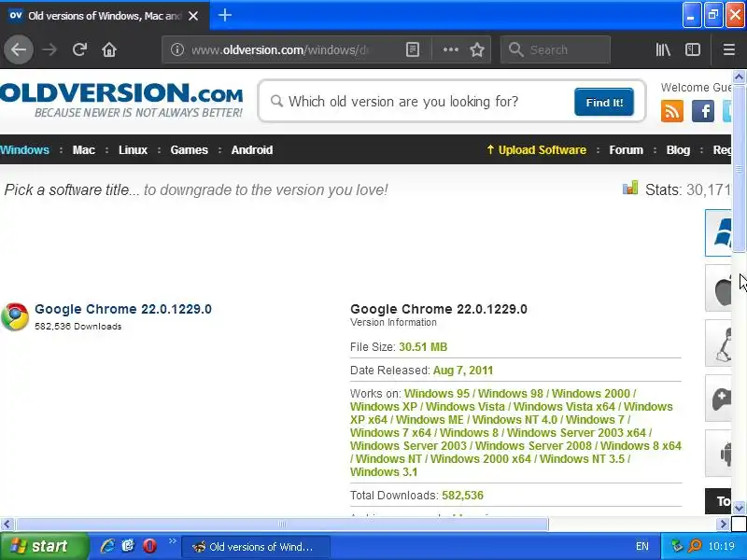747x560 pixels.
Task: Click the orange magnifier tray icon
Action: click(x=695, y=546)
